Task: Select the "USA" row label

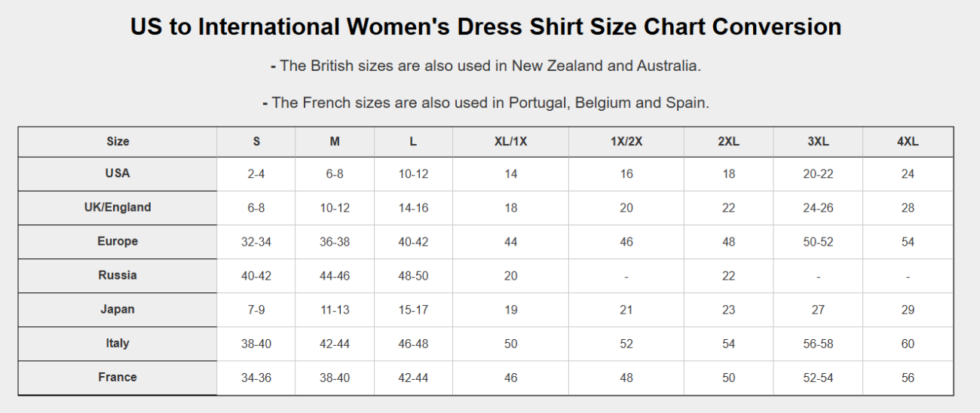Action: (x=118, y=173)
